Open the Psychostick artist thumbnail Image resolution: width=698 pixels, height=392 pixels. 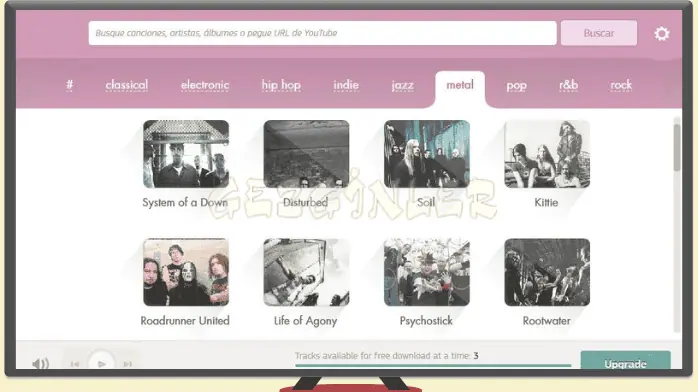pyautogui.click(x=427, y=272)
